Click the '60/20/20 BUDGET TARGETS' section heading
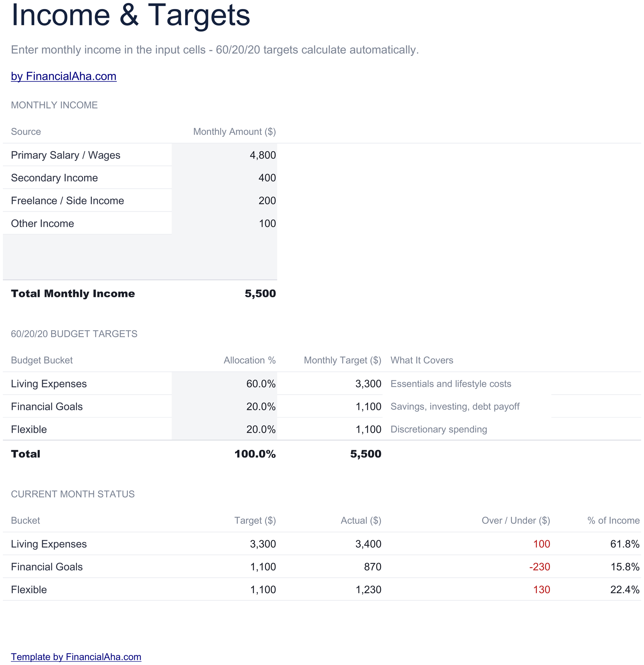The height and width of the screenshot is (665, 644). 74,334
